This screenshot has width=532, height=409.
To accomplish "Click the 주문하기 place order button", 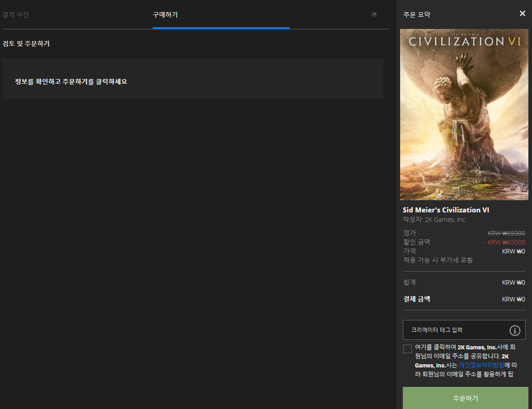I will pyautogui.click(x=465, y=398).
